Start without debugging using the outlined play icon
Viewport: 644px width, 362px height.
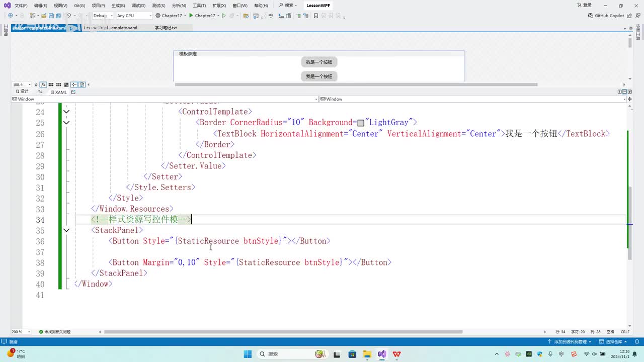tap(224, 16)
